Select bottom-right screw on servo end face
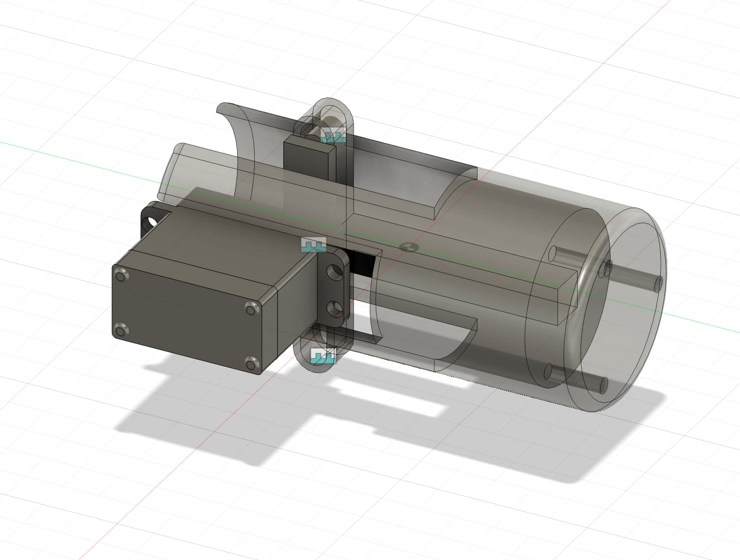The height and width of the screenshot is (560, 740). coord(251,363)
